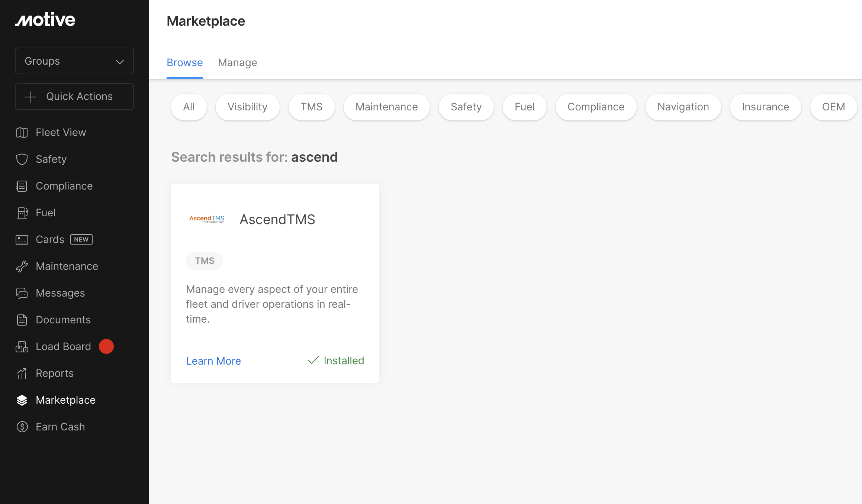Click the Fleet View map icon
The width and height of the screenshot is (862, 504).
22,133
